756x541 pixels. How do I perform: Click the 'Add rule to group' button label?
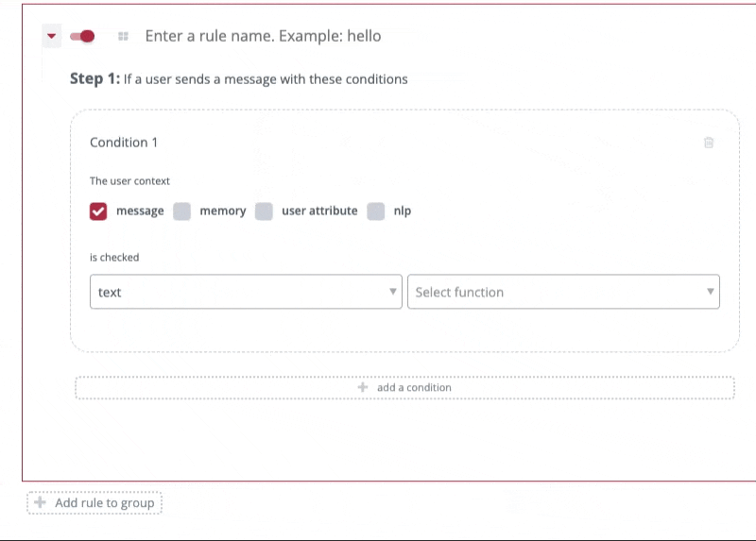tap(104, 503)
